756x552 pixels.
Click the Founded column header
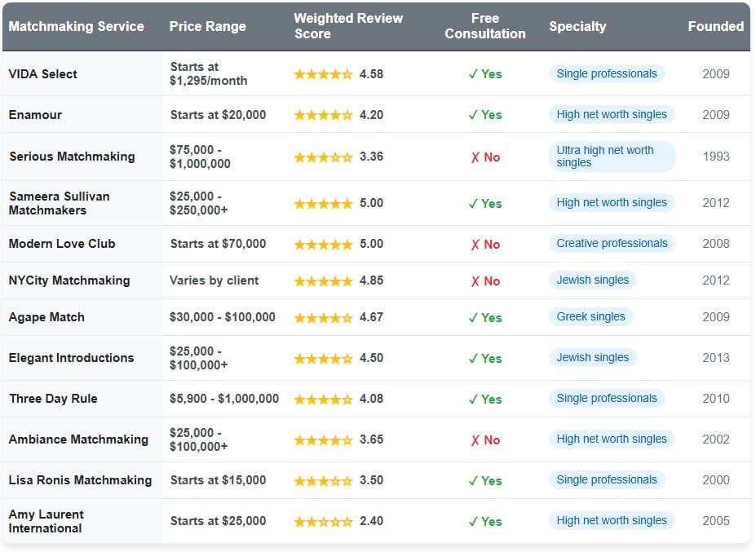pos(715,26)
